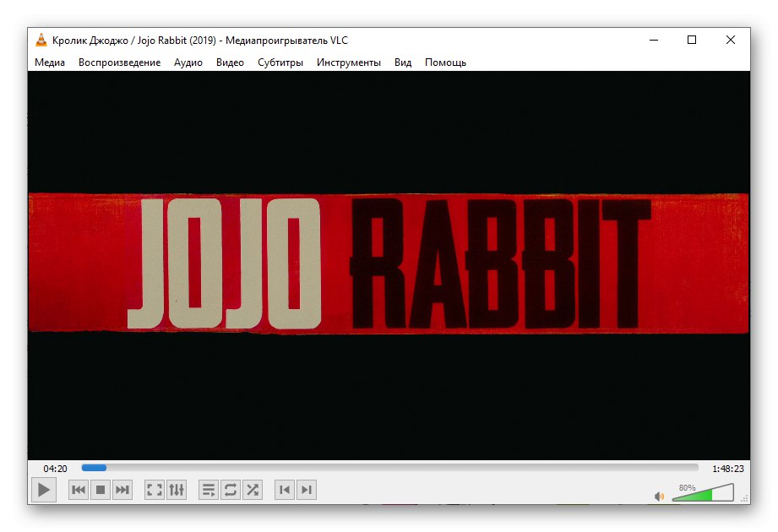This screenshot has height=532, width=778.
Task: Go to next chapter button
Action: click(x=307, y=490)
